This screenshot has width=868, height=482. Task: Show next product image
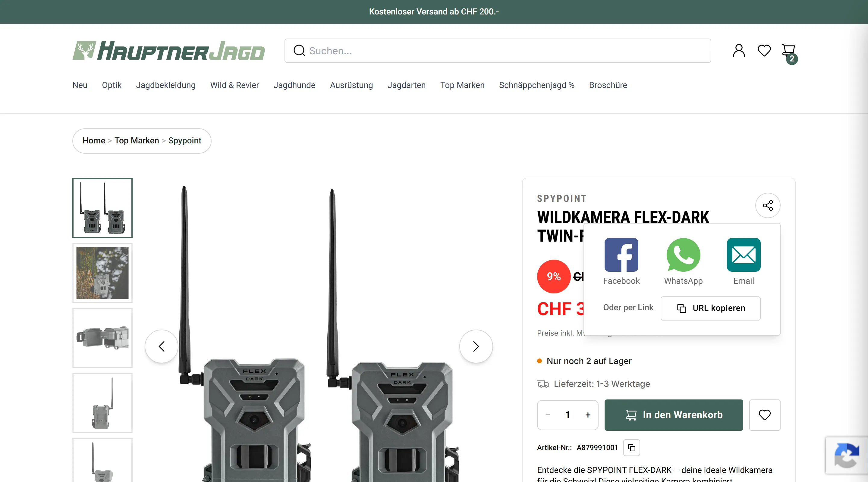[476, 346]
